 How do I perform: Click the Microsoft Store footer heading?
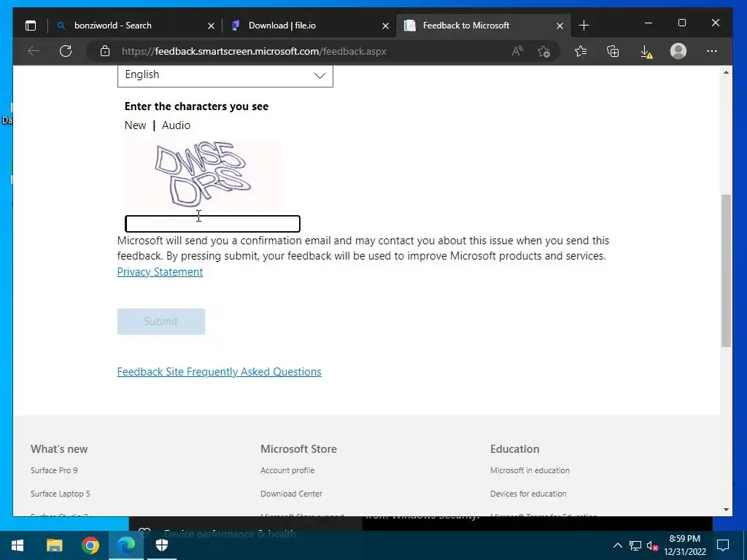coord(298,449)
